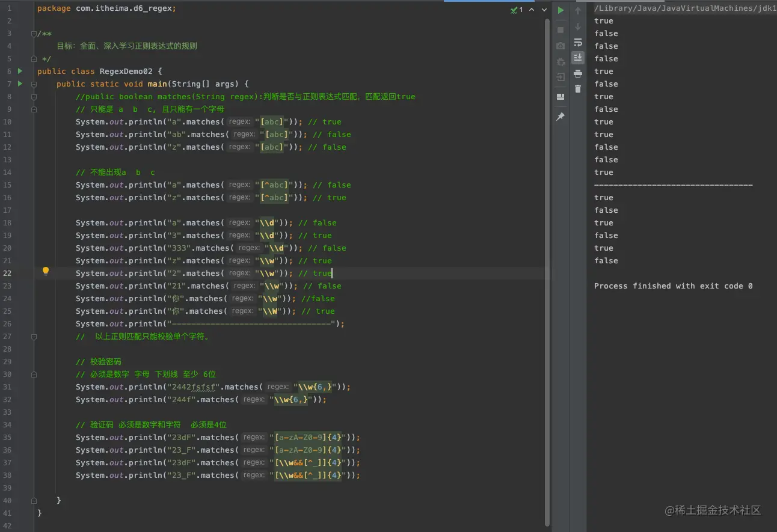Click the Attach Debugger bug icon
The height and width of the screenshot is (532, 777).
560,61
